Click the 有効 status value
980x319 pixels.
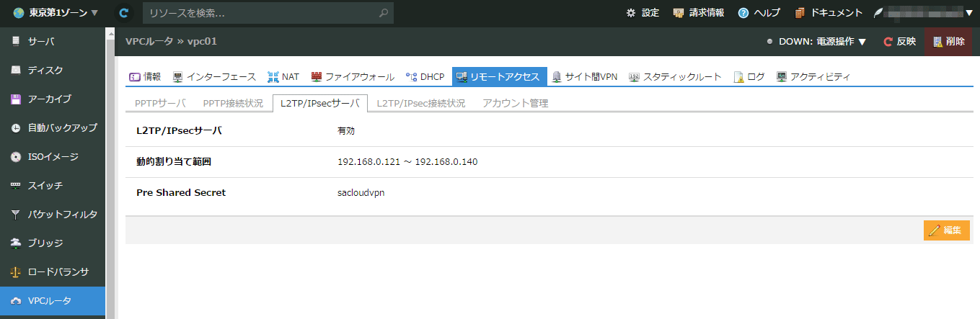pos(345,131)
